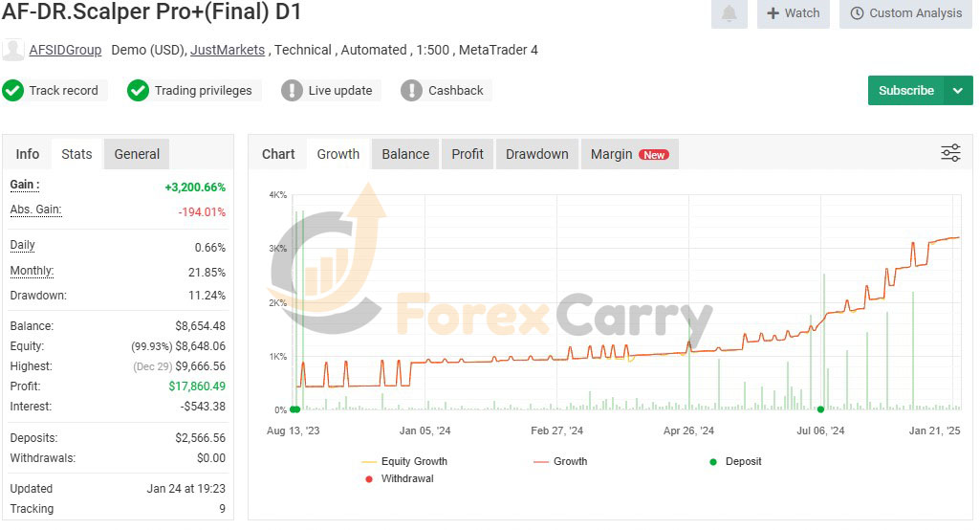
Task: Toggle Equity Growth series in legend
Action: [x=413, y=461]
